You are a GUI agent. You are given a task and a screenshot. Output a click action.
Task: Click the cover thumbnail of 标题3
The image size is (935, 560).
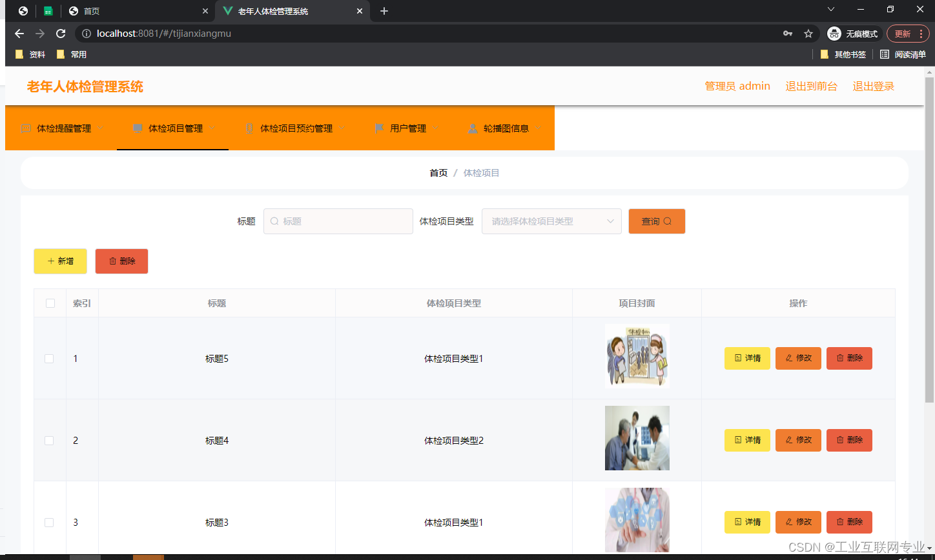[x=637, y=520]
